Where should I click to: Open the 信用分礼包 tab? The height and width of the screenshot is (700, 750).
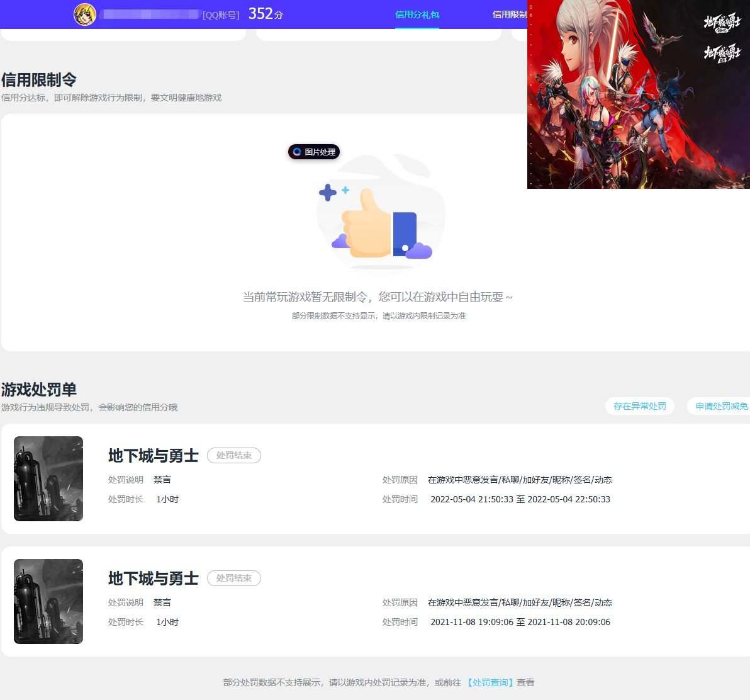click(417, 15)
